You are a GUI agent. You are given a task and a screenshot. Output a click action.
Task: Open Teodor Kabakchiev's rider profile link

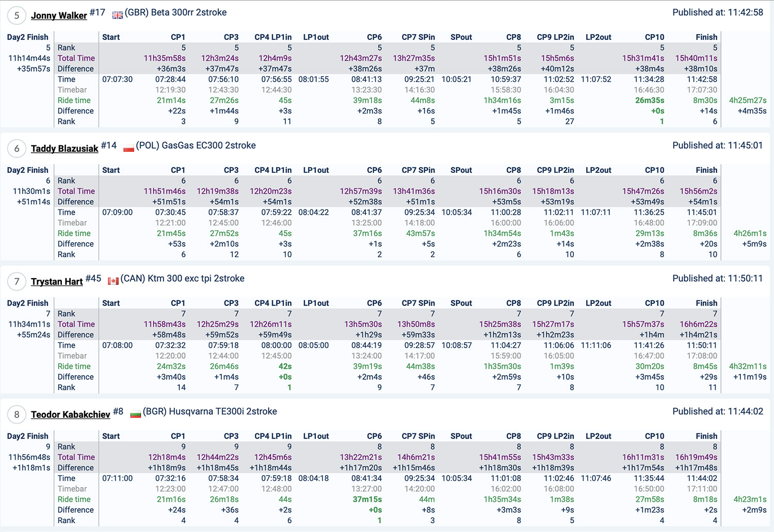tap(70, 414)
